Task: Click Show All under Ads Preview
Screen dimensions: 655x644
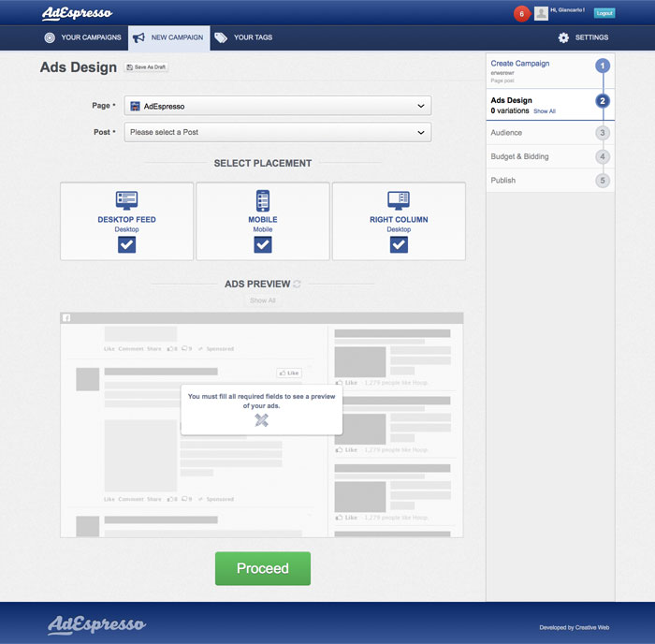Action: 263,300
